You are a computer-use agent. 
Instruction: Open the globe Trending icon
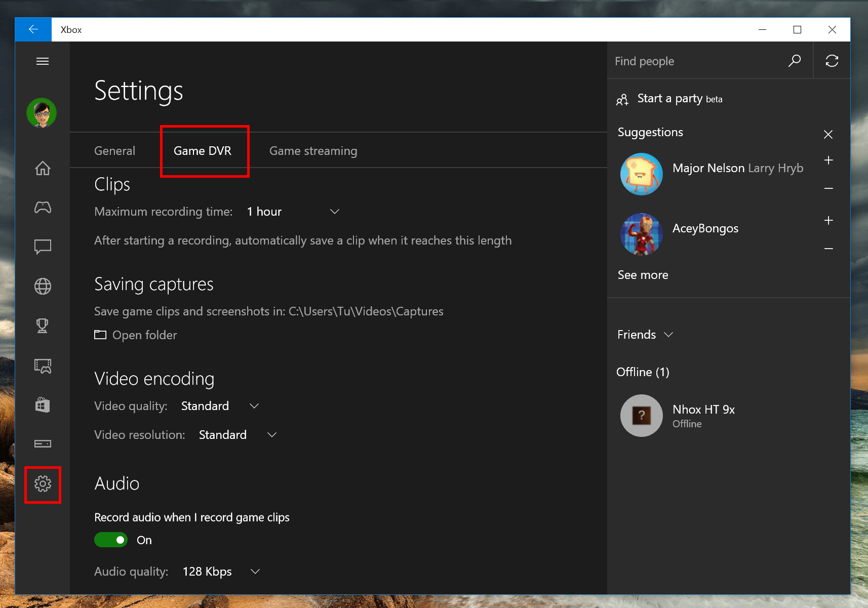click(43, 287)
